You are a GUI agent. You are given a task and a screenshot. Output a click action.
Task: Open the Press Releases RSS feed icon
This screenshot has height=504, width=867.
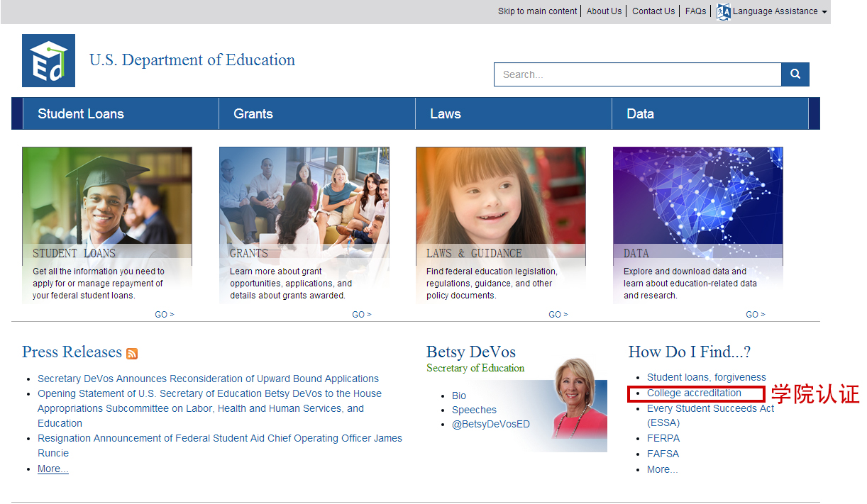click(x=132, y=354)
